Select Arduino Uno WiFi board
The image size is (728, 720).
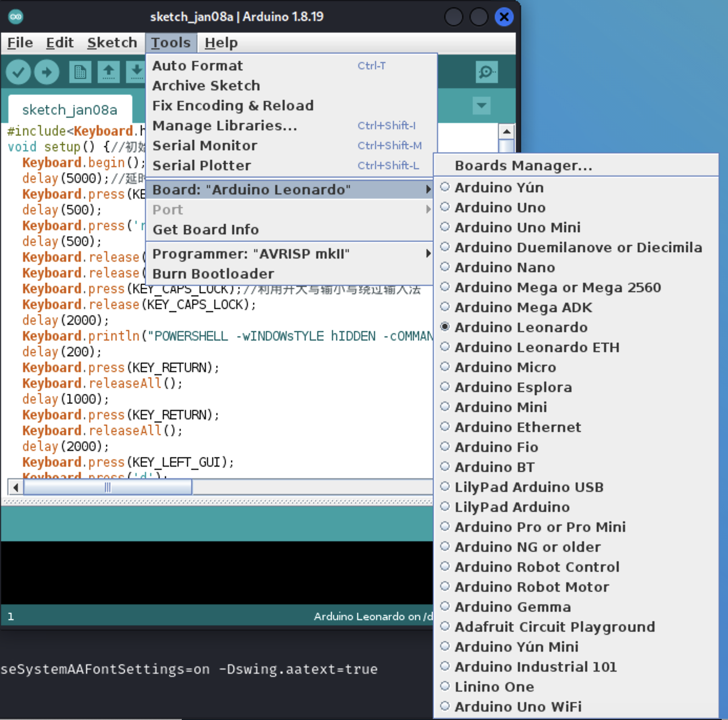[x=576, y=707]
